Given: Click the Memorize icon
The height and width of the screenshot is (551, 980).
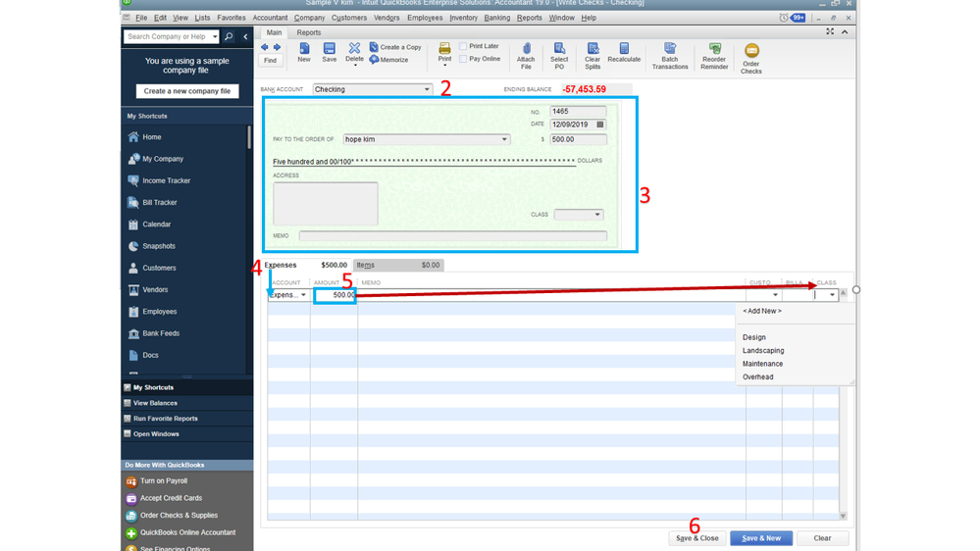Looking at the screenshot, I should 388,60.
